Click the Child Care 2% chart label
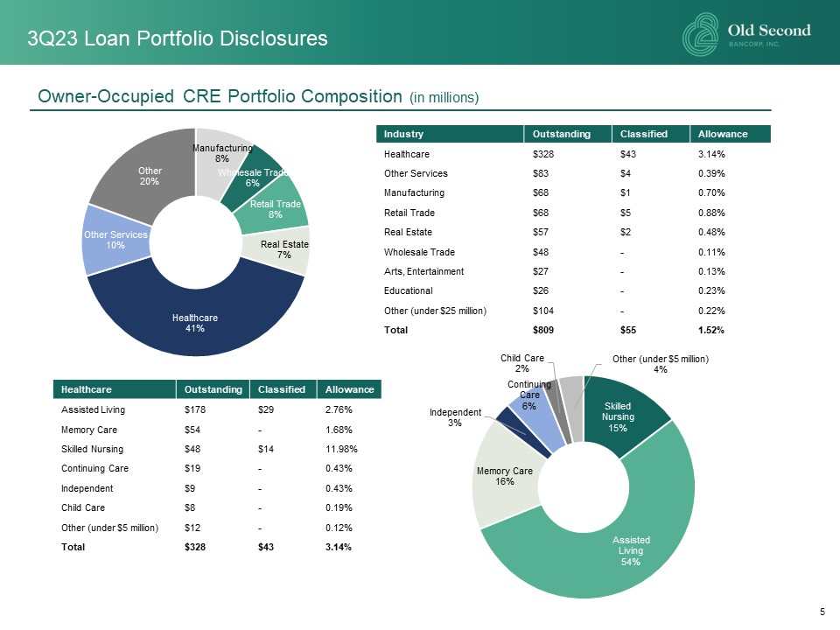Screen dimensions: 840x630 pyautogui.click(x=522, y=363)
